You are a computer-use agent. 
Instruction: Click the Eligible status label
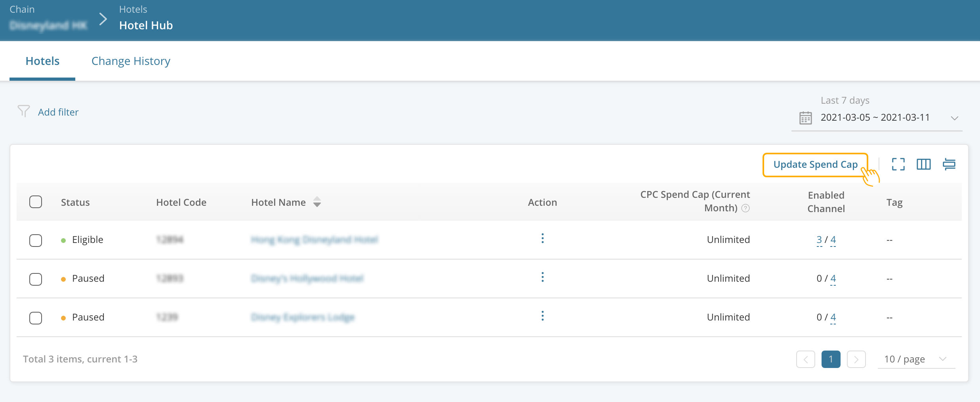tap(88, 239)
